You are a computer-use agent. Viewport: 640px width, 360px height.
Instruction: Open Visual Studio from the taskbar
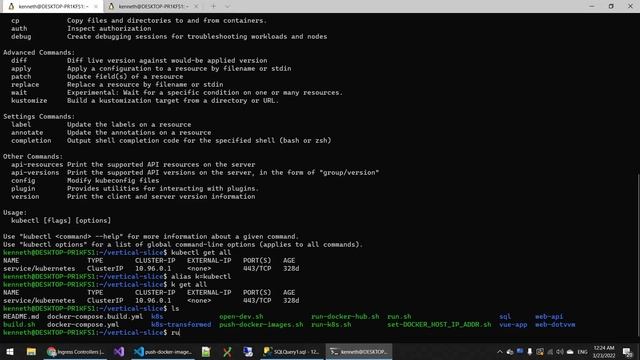[119, 351]
